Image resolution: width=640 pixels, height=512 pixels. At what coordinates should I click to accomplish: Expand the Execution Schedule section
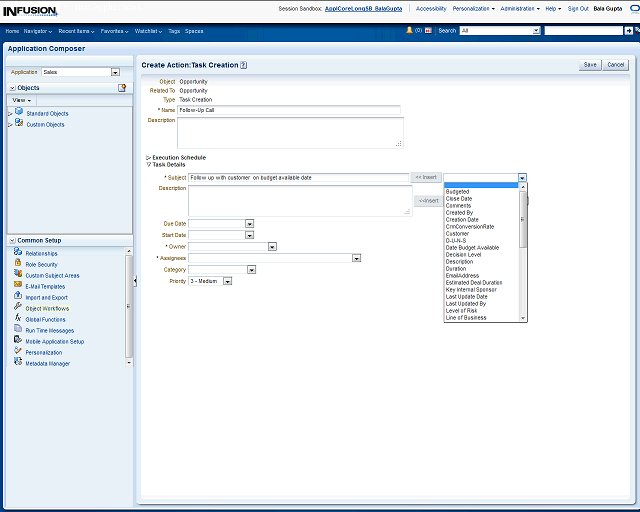(x=149, y=157)
